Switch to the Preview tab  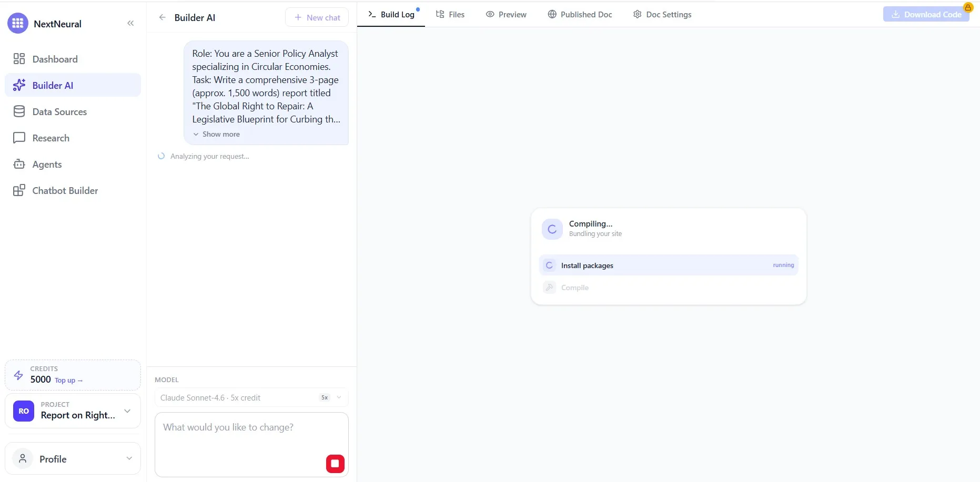click(506, 15)
